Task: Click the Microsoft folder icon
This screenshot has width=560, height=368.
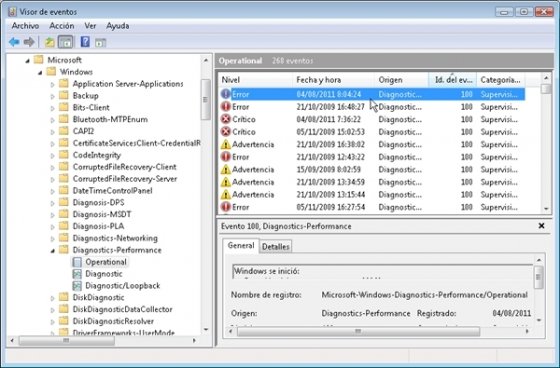Action: [39, 59]
